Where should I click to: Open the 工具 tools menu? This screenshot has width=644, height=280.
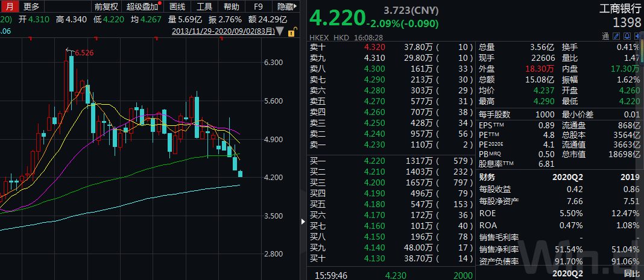click(204, 7)
